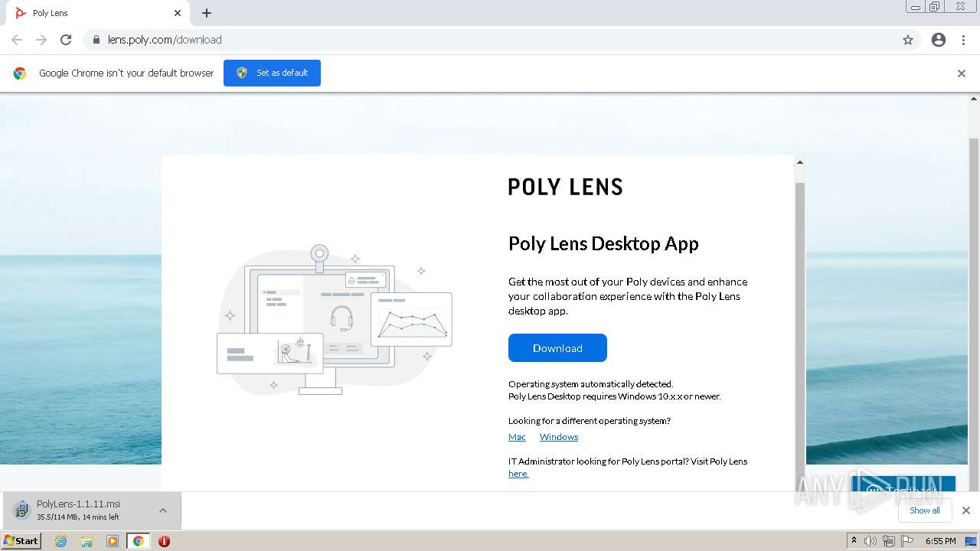Viewport: 980px width, 551px height.
Task: Bookmark this page with star icon
Action: [x=908, y=40]
